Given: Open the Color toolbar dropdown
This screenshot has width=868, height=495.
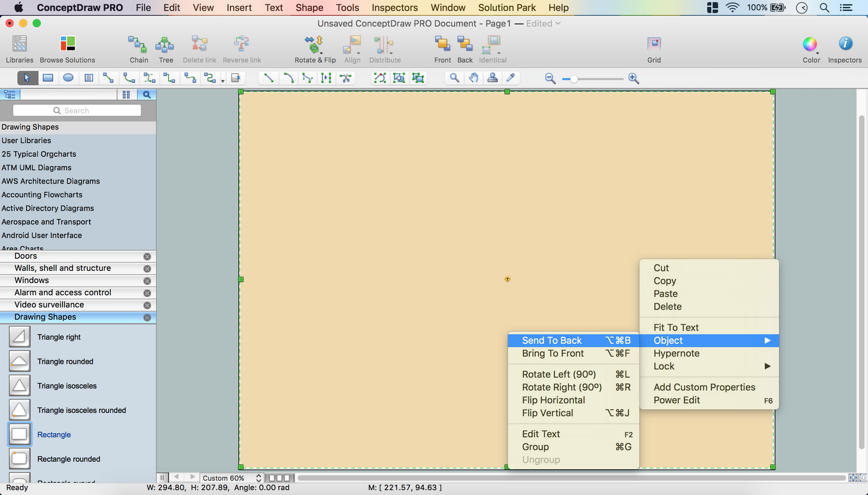Looking at the screenshot, I should pyautogui.click(x=811, y=49).
